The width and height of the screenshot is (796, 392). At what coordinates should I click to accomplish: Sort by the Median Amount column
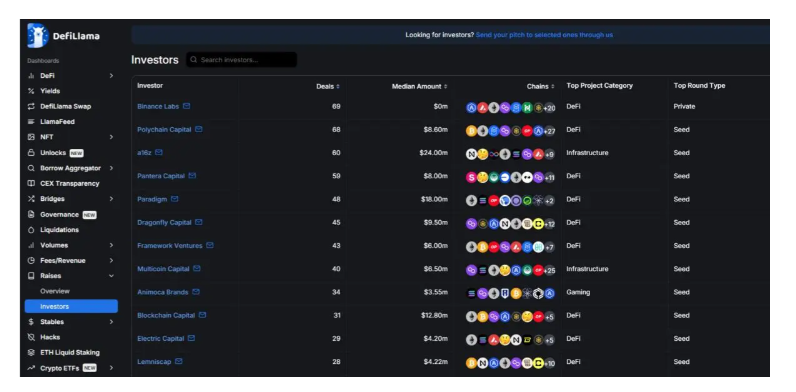(420, 86)
